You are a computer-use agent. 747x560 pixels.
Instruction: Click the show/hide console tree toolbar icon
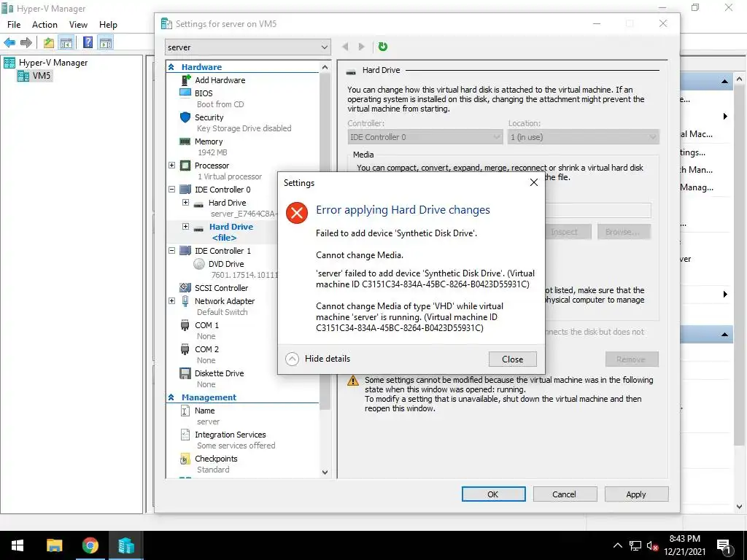pyautogui.click(x=66, y=43)
